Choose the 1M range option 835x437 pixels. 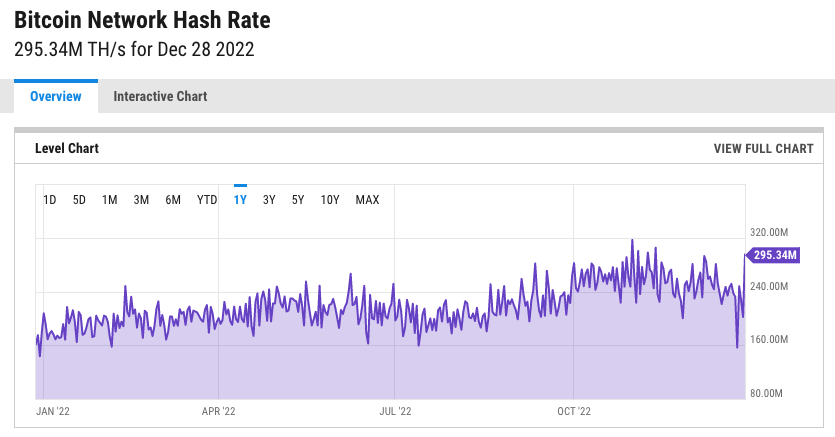tap(110, 200)
